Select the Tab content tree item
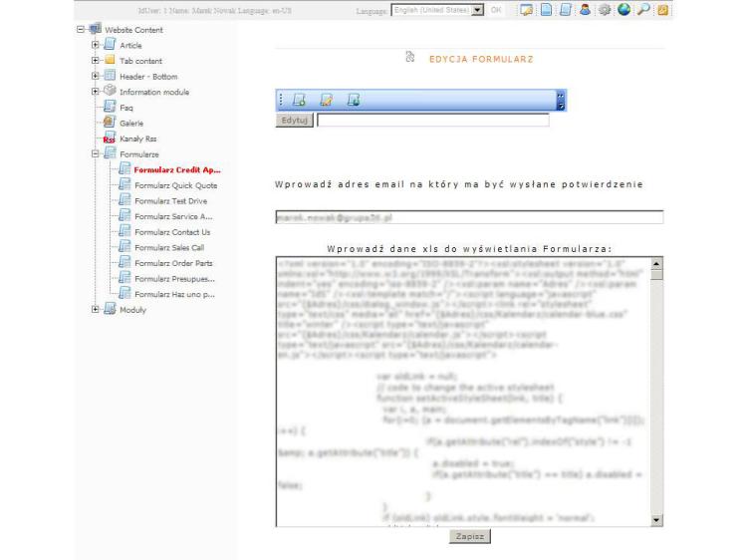The width and height of the screenshot is (747, 560). coord(140,61)
